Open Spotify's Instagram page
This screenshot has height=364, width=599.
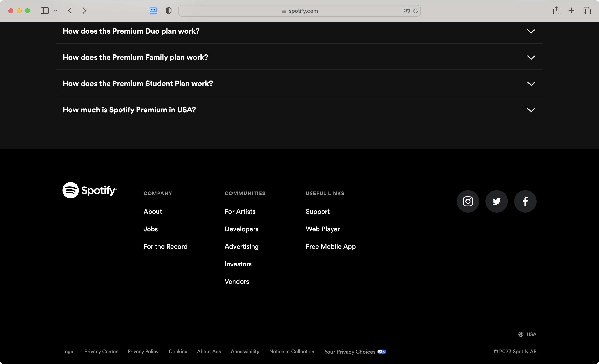tap(468, 201)
